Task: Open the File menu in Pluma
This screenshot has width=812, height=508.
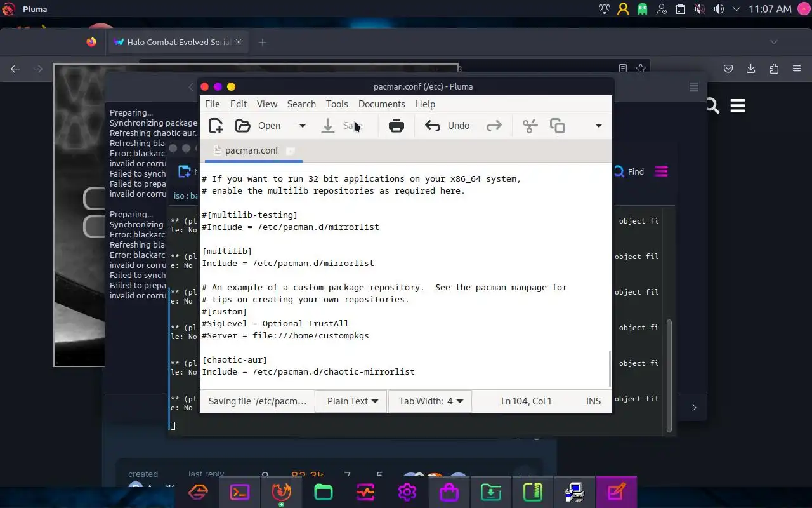Action: pyautogui.click(x=213, y=104)
